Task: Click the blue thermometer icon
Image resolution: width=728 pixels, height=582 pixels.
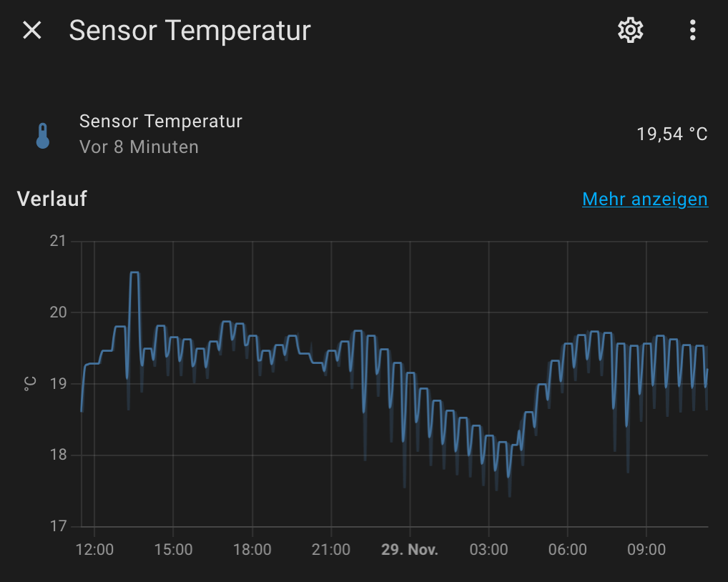Action: tap(43, 135)
